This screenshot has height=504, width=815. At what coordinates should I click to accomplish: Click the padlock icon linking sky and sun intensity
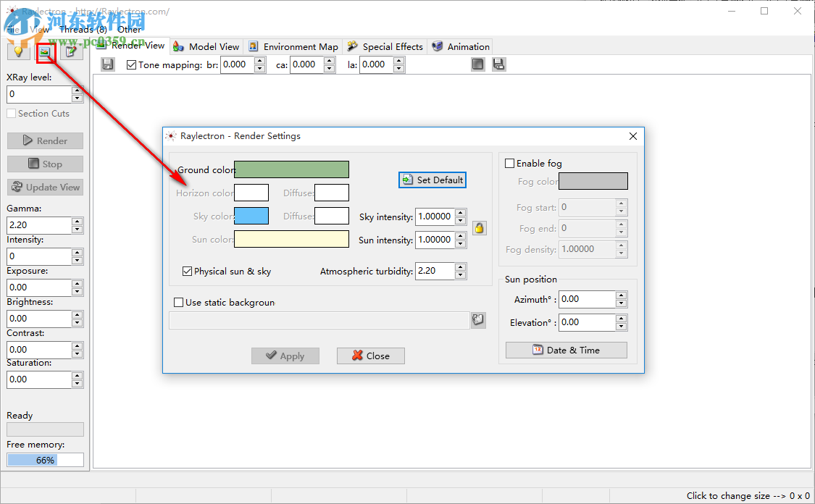point(479,227)
